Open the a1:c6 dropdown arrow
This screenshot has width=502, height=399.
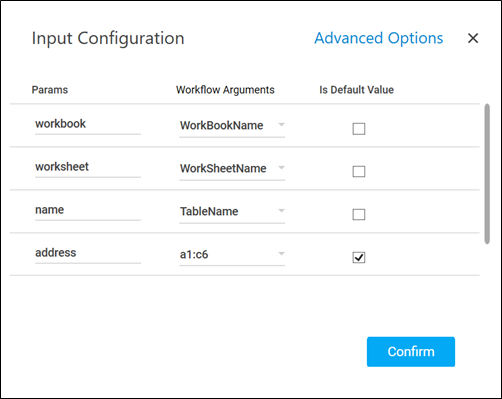281,254
